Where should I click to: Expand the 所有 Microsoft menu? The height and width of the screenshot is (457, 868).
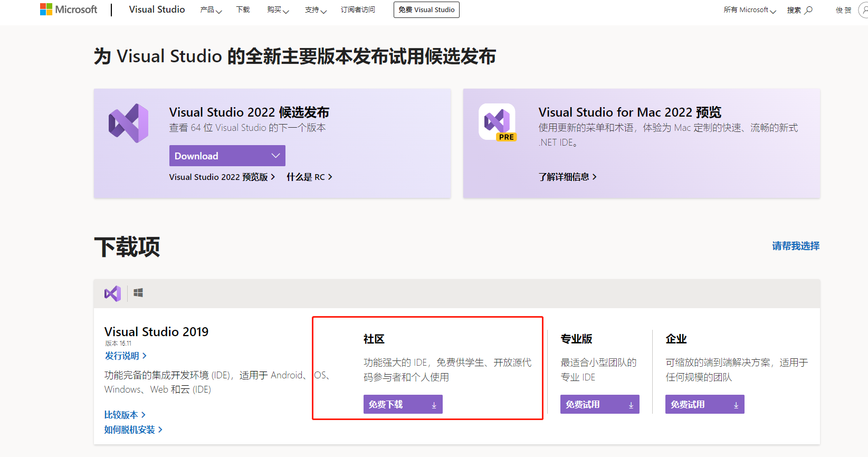(x=750, y=10)
